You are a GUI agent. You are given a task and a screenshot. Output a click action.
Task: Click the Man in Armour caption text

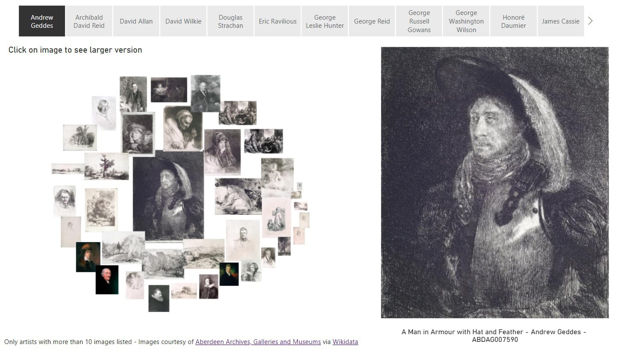pos(494,335)
